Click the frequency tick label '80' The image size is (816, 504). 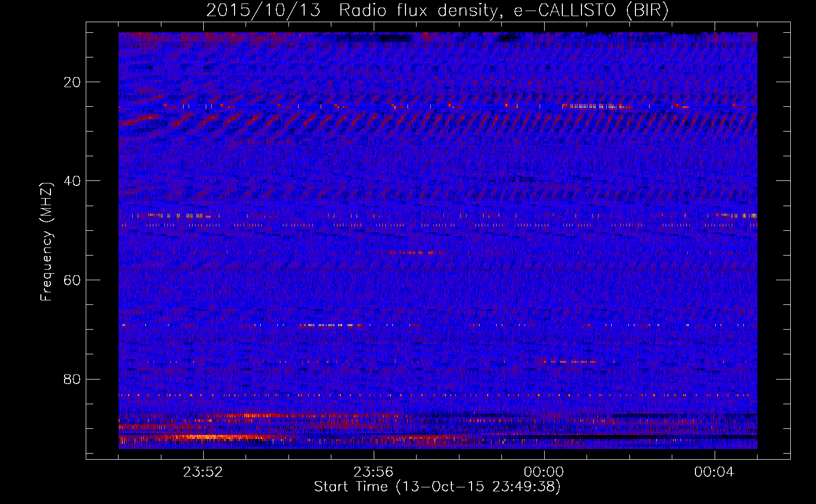pos(73,379)
